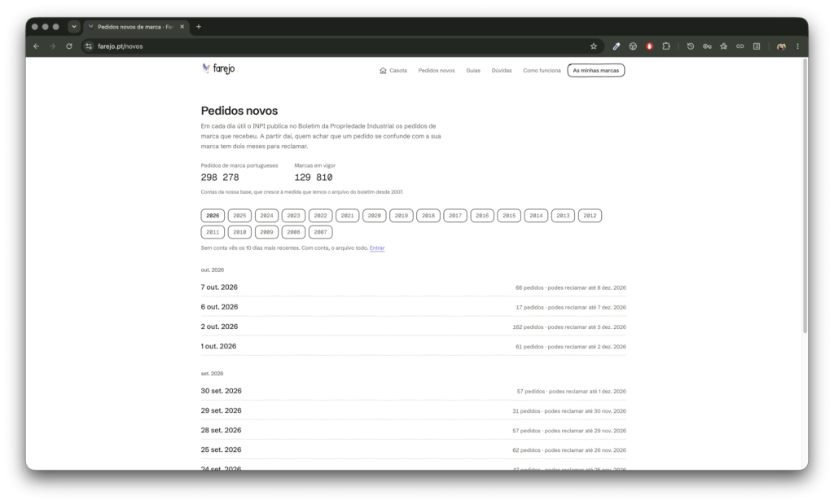
Task: Select the 2025 year chip
Action: 239,215
